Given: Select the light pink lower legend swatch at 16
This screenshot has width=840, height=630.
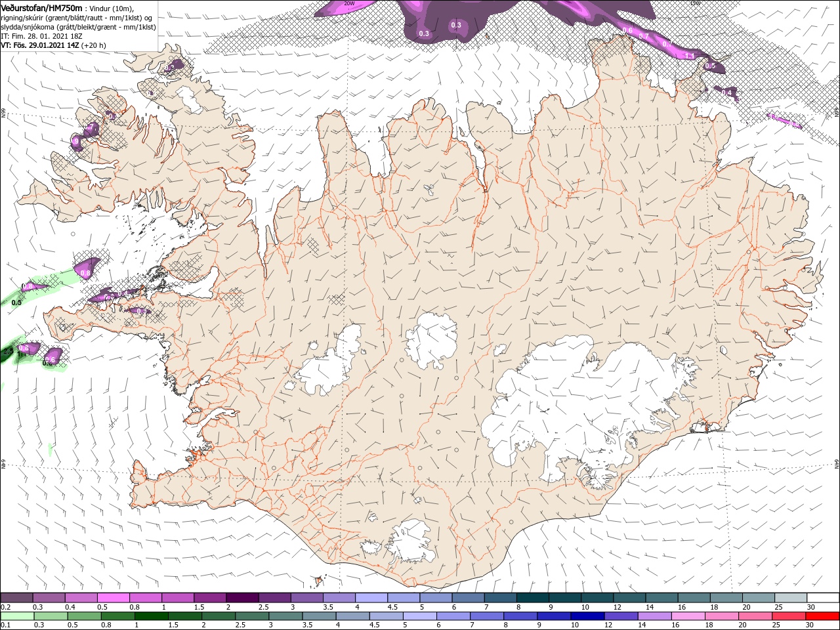Looking at the screenshot, I should pos(686,616).
